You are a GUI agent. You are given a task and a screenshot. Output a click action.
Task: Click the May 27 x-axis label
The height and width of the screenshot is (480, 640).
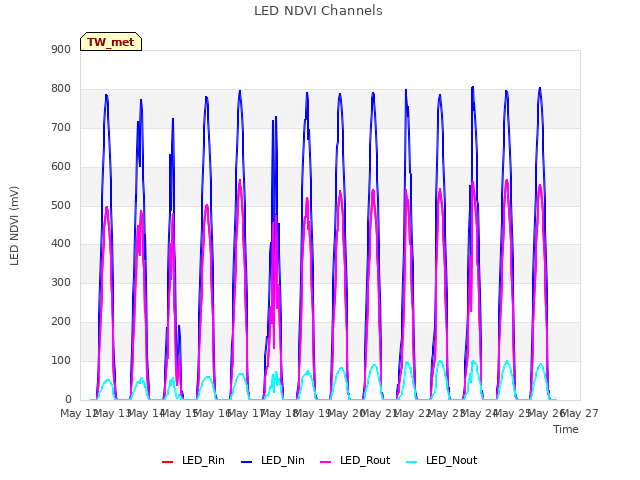point(580,413)
